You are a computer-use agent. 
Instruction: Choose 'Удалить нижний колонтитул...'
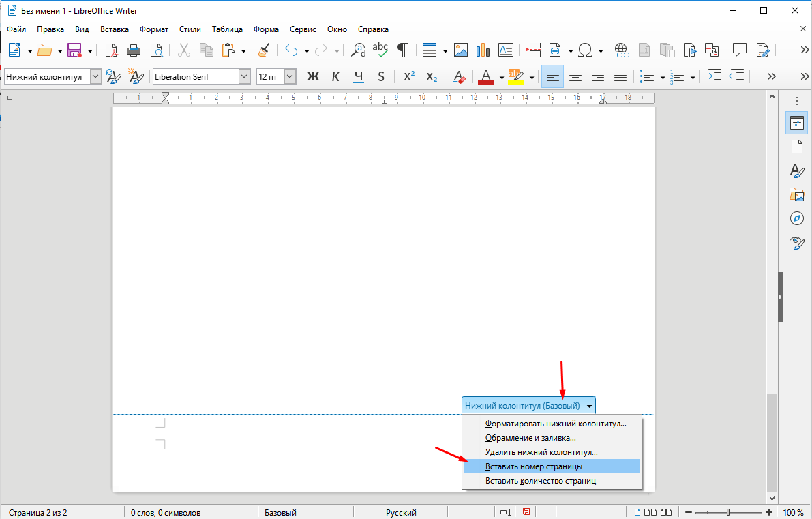[x=552, y=452]
